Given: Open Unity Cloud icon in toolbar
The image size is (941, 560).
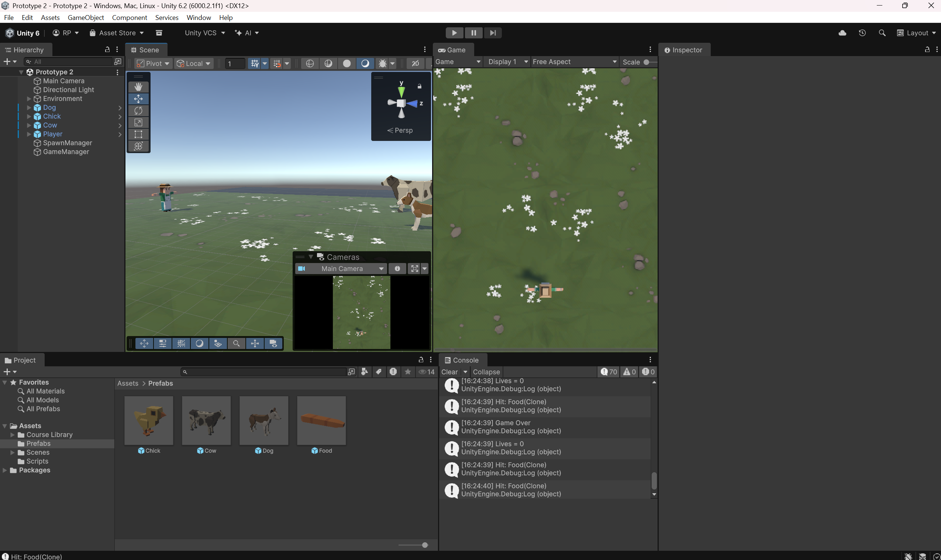Looking at the screenshot, I should (842, 33).
